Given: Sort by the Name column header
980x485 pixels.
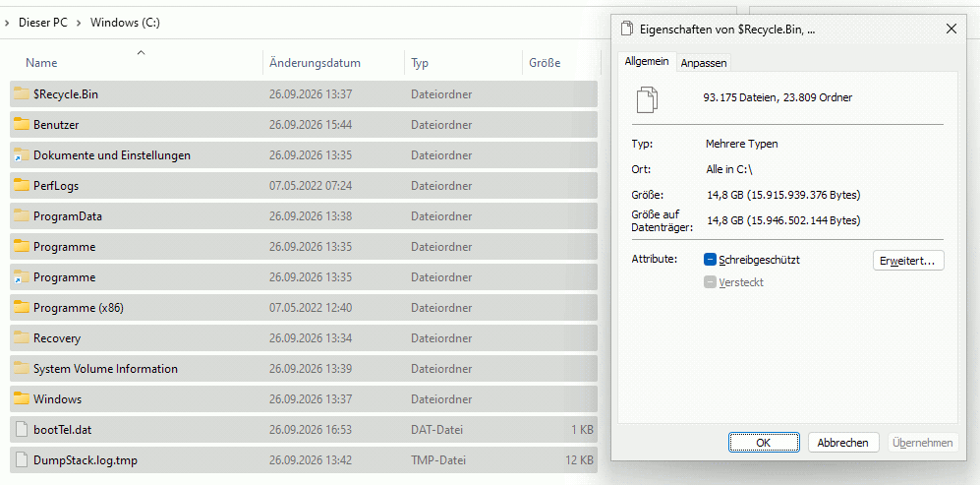Looking at the screenshot, I should (42, 63).
